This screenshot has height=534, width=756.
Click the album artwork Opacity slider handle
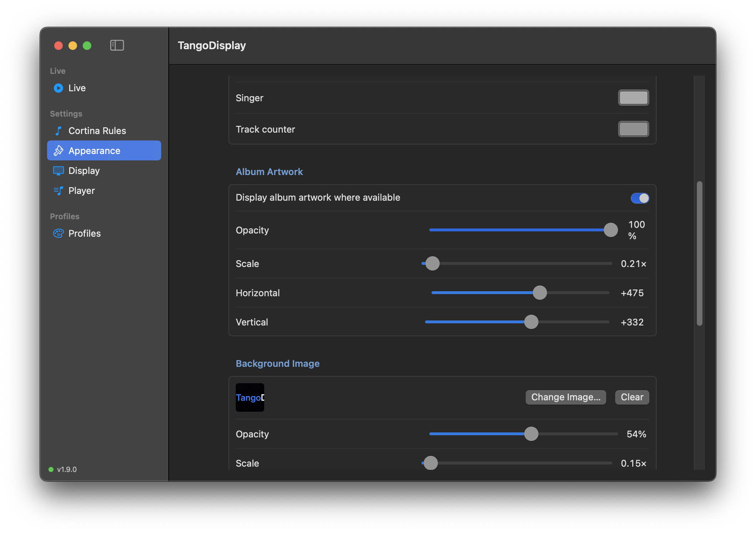click(x=611, y=230)
